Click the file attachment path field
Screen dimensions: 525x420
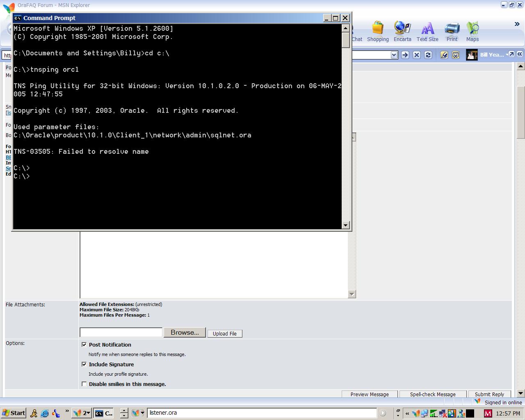pyautogui.click(x=121, y=333)
